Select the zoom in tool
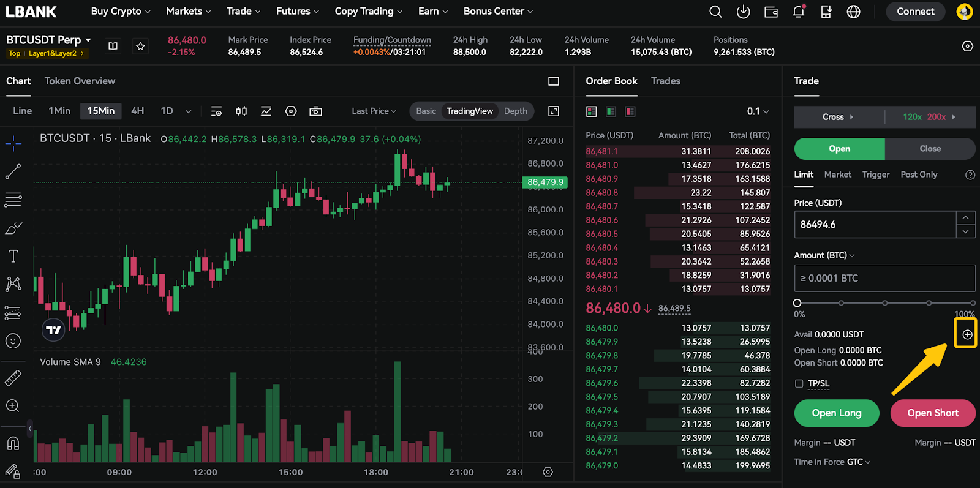Viewport: 980px width, 488px height. (13, 406)
